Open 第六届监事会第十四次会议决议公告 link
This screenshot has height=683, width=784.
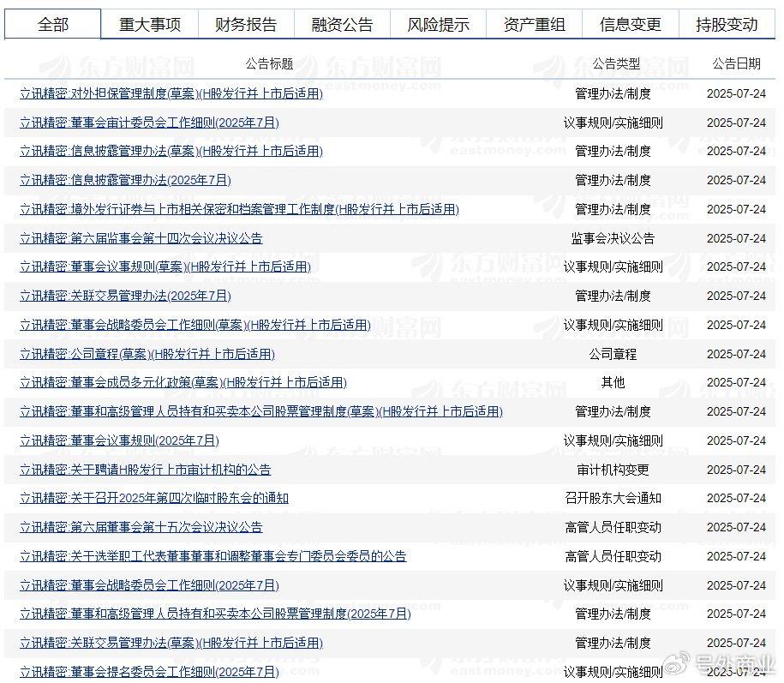click(141, 238)
